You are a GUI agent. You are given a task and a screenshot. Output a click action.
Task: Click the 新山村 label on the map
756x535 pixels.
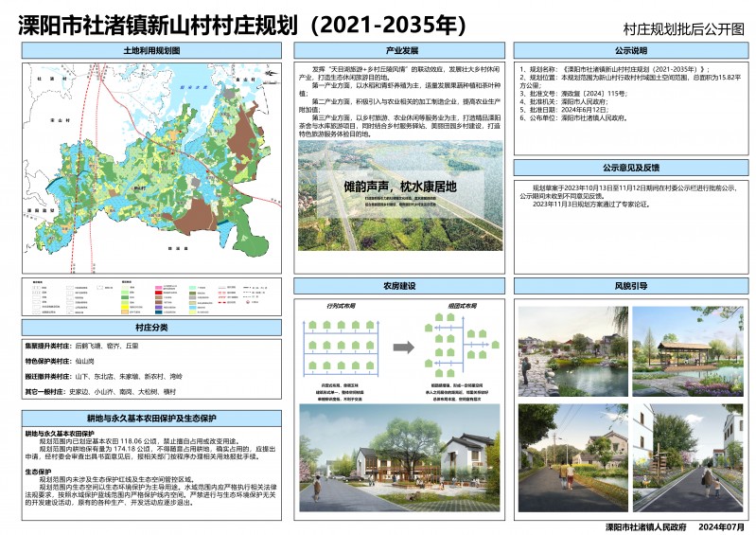[139, 188]
